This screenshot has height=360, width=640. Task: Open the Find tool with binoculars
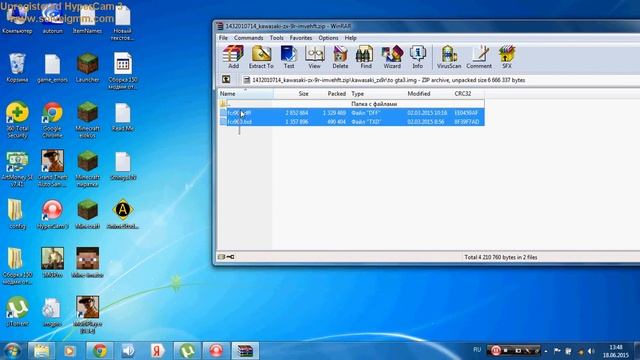(365, 57)
